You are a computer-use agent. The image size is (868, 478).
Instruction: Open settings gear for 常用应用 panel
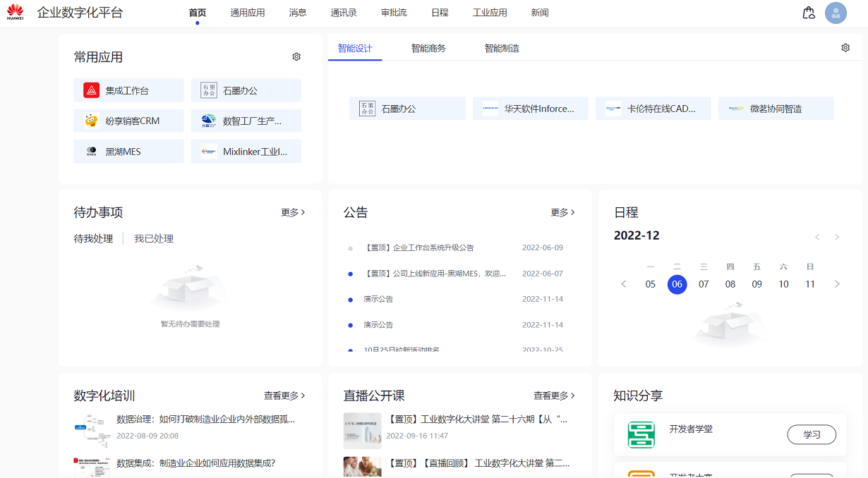coord(296,57)
